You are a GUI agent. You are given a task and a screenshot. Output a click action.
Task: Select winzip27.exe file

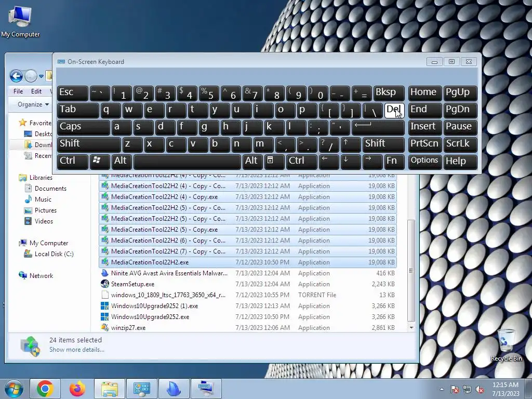tap(248, 328)
